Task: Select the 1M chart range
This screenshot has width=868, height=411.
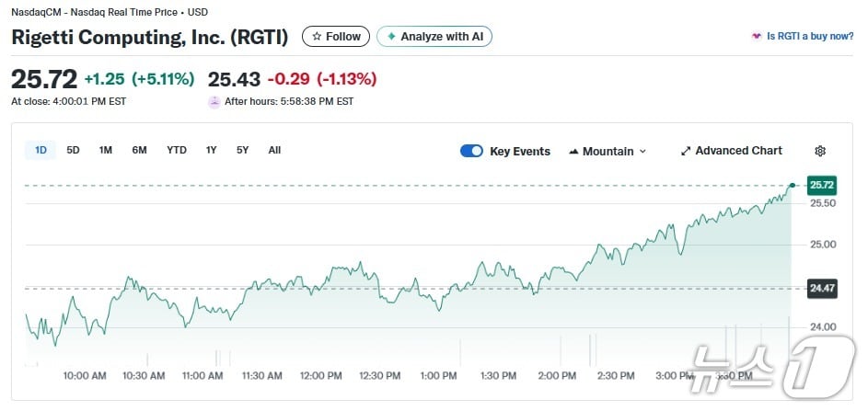Action: 106,150
